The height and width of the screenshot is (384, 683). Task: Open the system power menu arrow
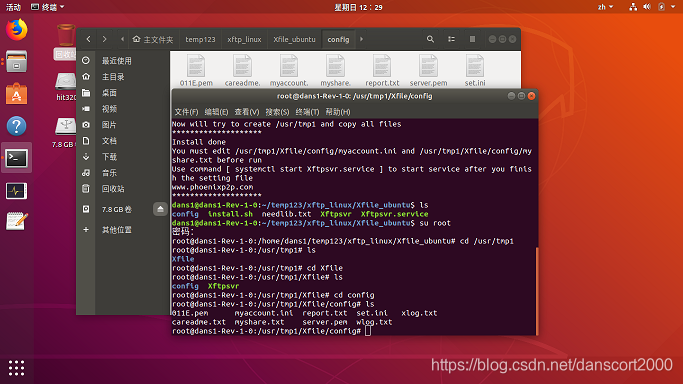[x=673, y=7]
